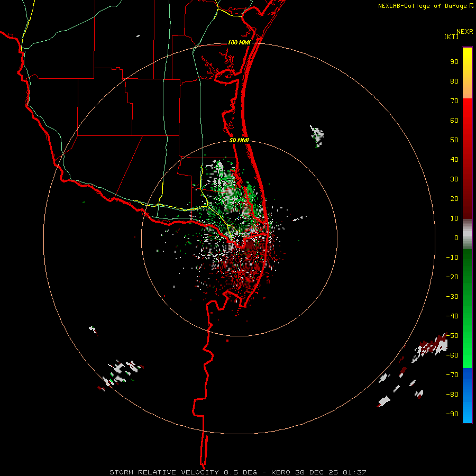Select the positive 10 scale value
This screenshot has width=476, height=476.
point(454,218)
